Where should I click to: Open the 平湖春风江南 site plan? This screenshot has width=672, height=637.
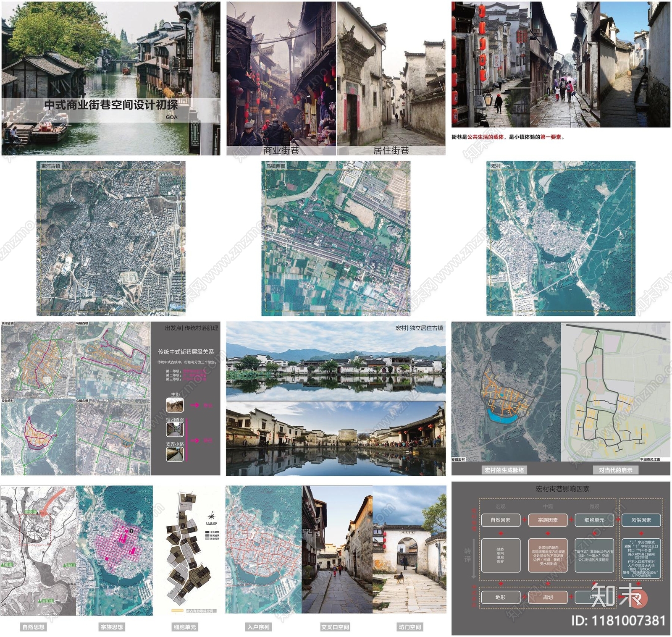click(616, 392)
